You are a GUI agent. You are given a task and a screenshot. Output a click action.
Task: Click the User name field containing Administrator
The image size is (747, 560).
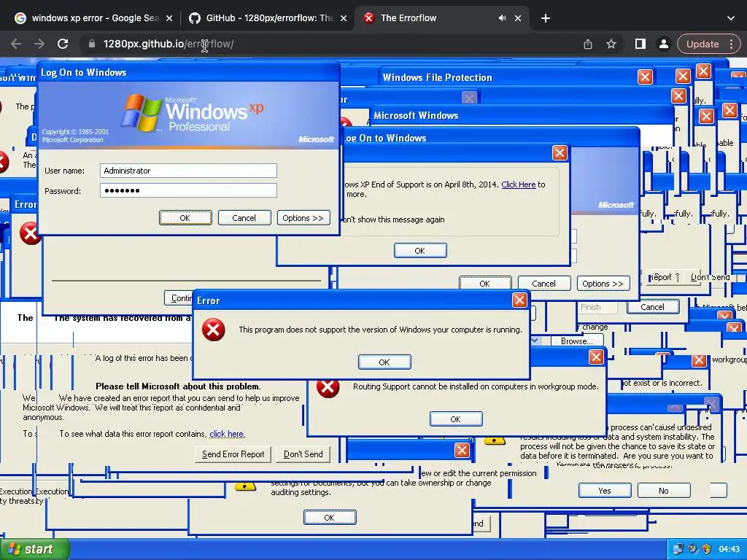[x=188, y=171]
